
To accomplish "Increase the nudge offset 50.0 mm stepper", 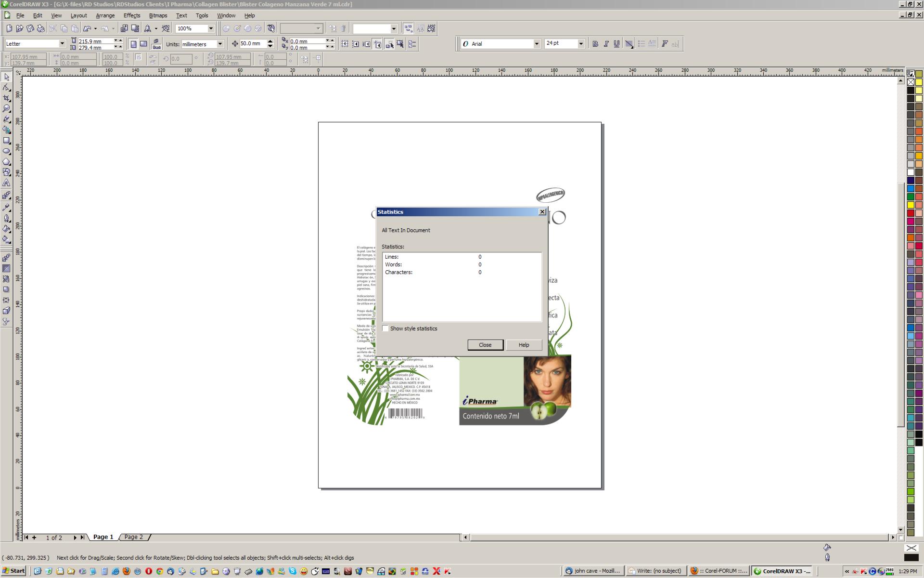I will (270, 41).
